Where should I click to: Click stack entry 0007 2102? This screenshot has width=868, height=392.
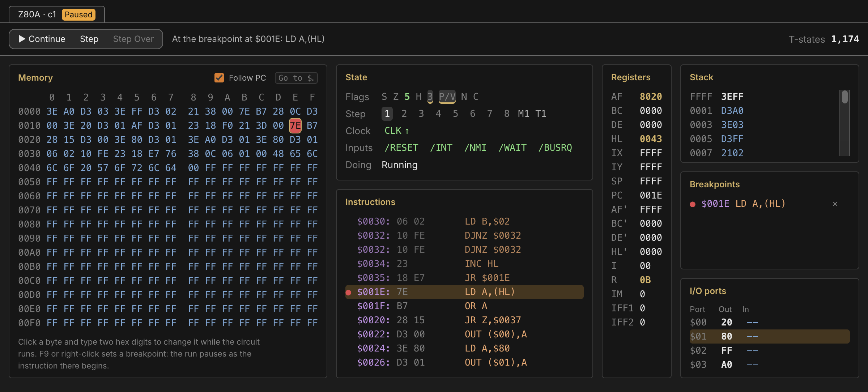click(716, 153)
